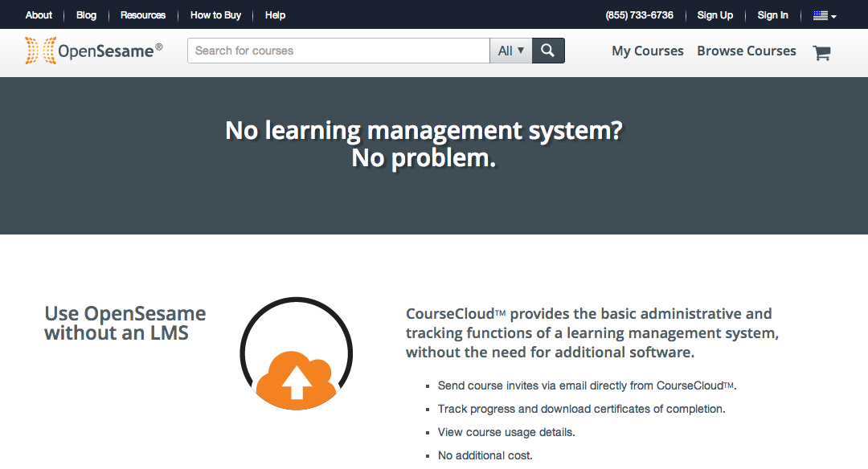Click the 'No learning management system?' headline
Screen dimensions: 868x469
click(424, 130)
